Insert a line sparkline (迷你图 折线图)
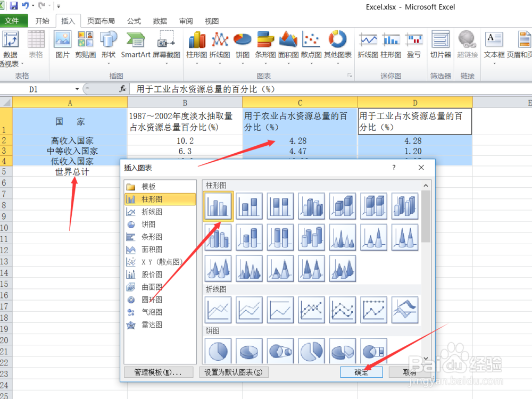Viewport: 532px width, 399px height. pos(368,45)
